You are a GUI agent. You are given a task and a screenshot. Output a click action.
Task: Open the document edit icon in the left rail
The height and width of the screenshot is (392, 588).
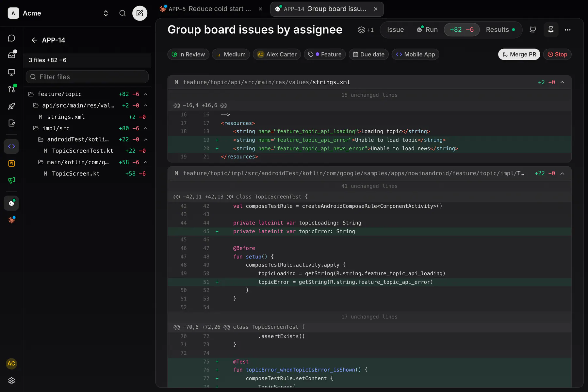[11, 123]
